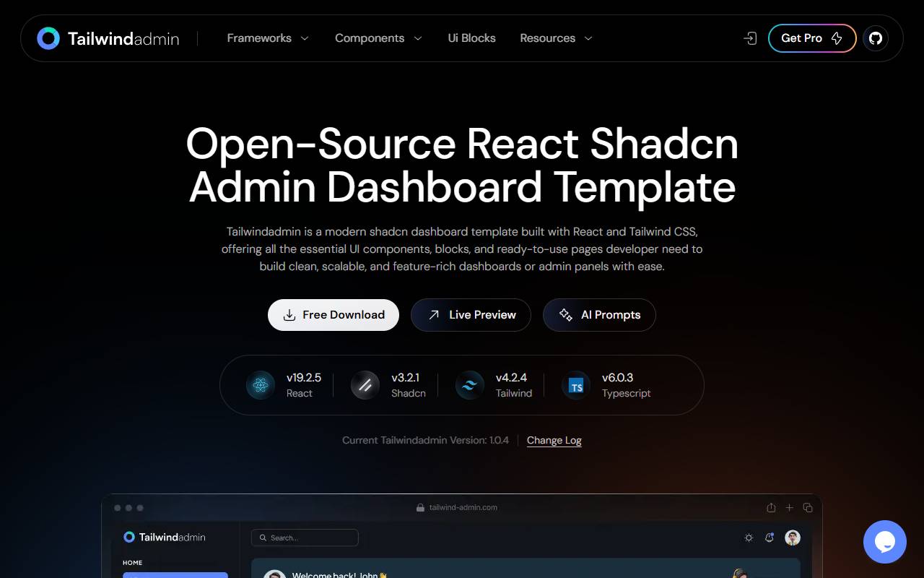Click the Shadcn slash icon
Image resolution: width=924 pixels, height=578 pixels.
(x=365, y=385)
